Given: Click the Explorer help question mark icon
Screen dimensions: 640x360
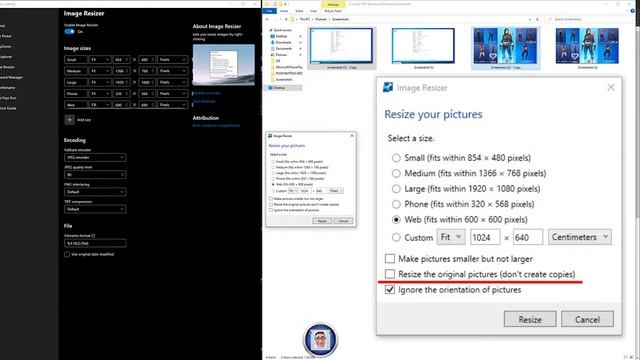Looking at the screenshot, I should pos(632,11).
